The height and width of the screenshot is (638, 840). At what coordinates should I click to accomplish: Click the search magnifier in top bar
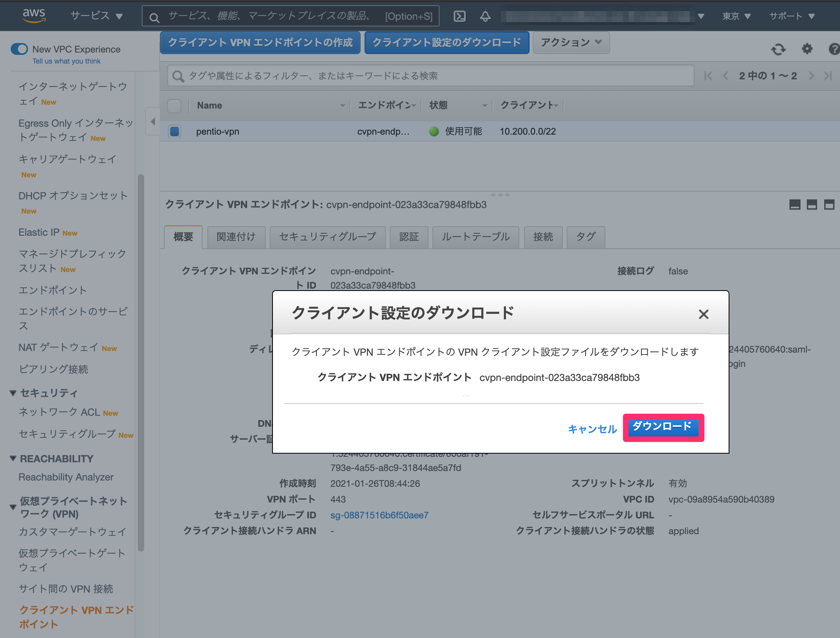tap(154, 17)
